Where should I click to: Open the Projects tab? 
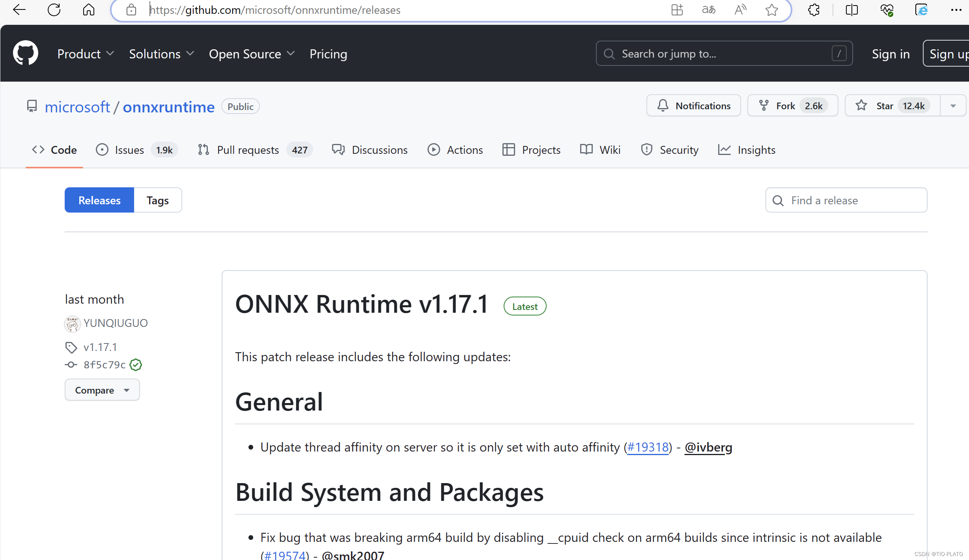pyautogui.click(x=531, y=150)
